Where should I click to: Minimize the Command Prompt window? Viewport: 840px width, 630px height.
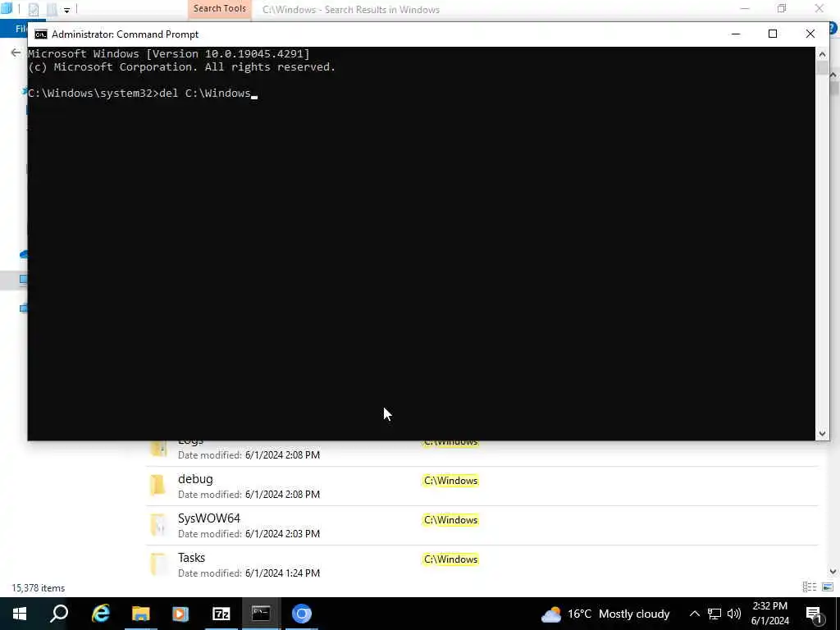tap(736, 34)
